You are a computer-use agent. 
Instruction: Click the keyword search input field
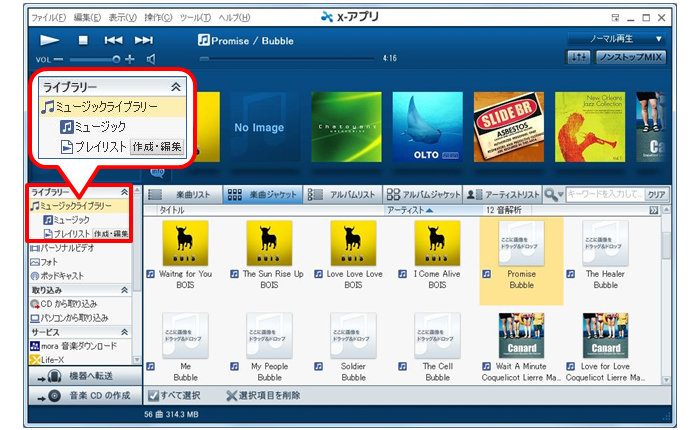click(x=604, y=195)
